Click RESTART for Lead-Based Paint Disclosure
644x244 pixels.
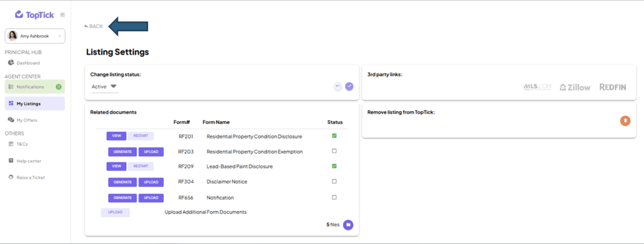pos(141,166)
